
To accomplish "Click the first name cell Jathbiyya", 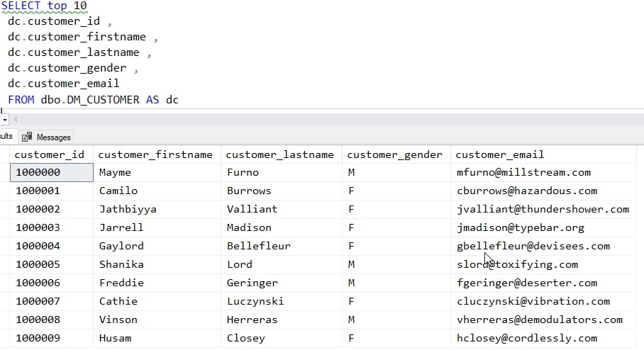I will (128, 209).
